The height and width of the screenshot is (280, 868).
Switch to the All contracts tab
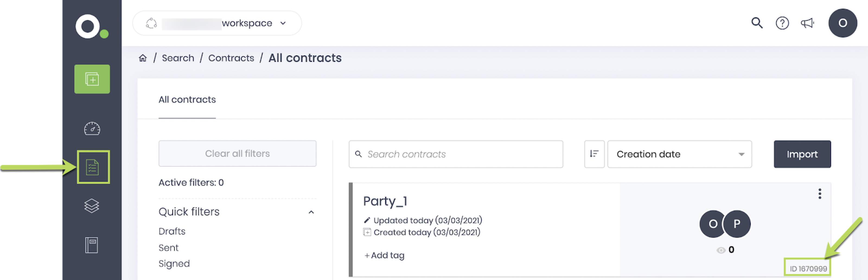(187, 99)
